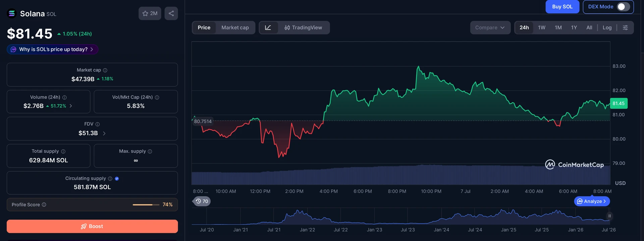Click the historical range overview chart

pos(401,217)
